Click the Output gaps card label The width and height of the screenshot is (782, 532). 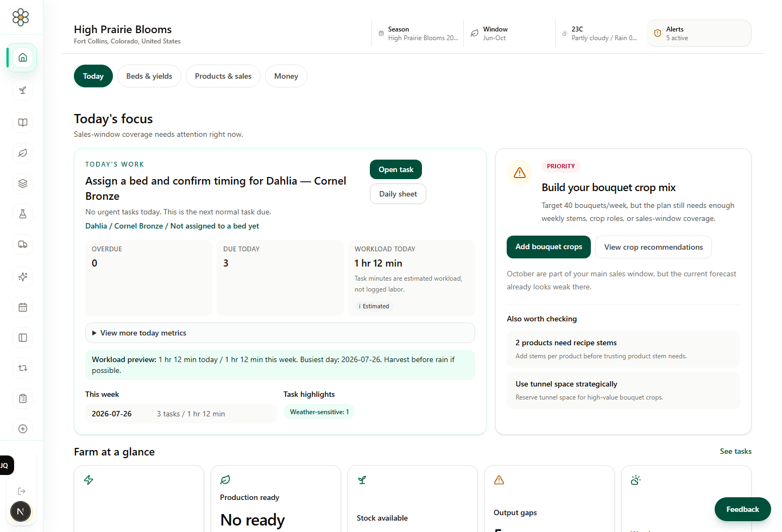pyautogui.click(x=515, y=512)
